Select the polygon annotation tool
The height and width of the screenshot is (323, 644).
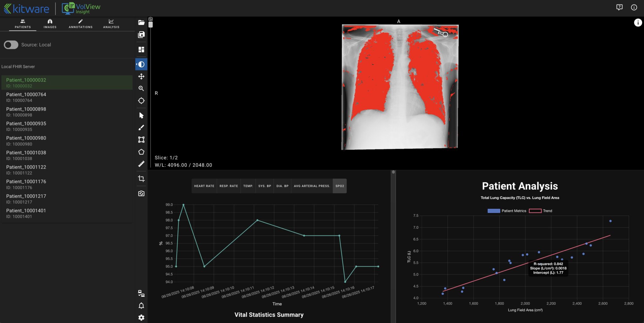point(141,152)
